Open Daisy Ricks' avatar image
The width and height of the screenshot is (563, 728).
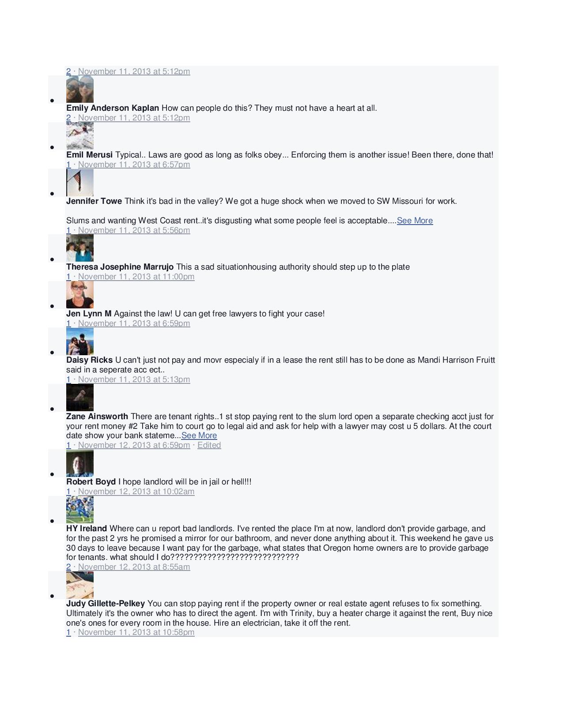[80, 341]
